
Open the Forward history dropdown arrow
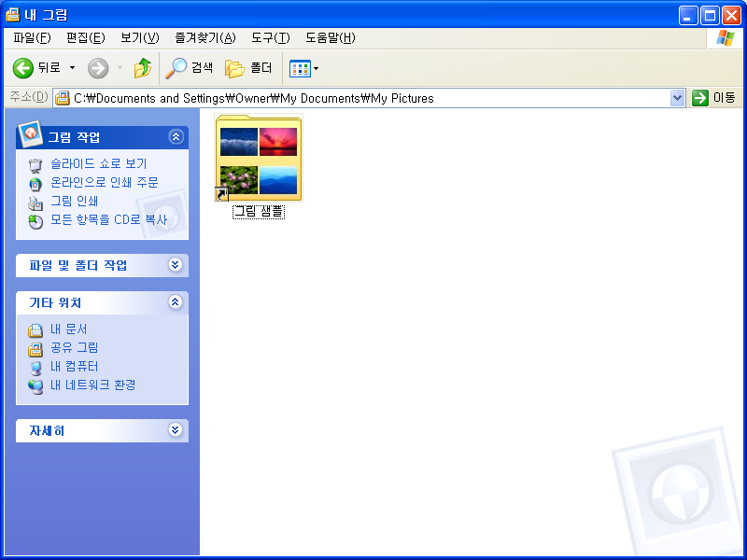[x=120, y=68]
